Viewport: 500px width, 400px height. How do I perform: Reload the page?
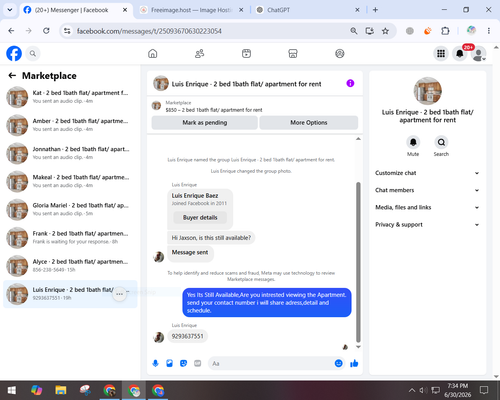(x=46, y=31)
